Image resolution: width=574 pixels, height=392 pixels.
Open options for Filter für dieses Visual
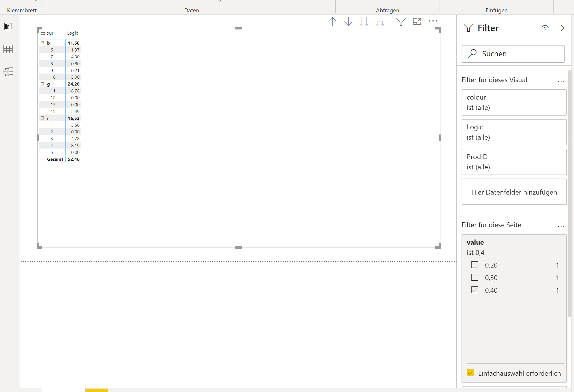[561, 81]
